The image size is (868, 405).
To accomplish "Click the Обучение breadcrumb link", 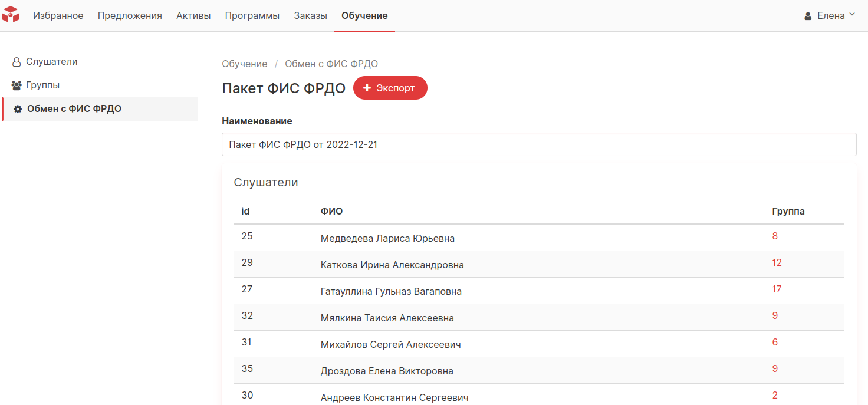I will (x=245, y=64).
